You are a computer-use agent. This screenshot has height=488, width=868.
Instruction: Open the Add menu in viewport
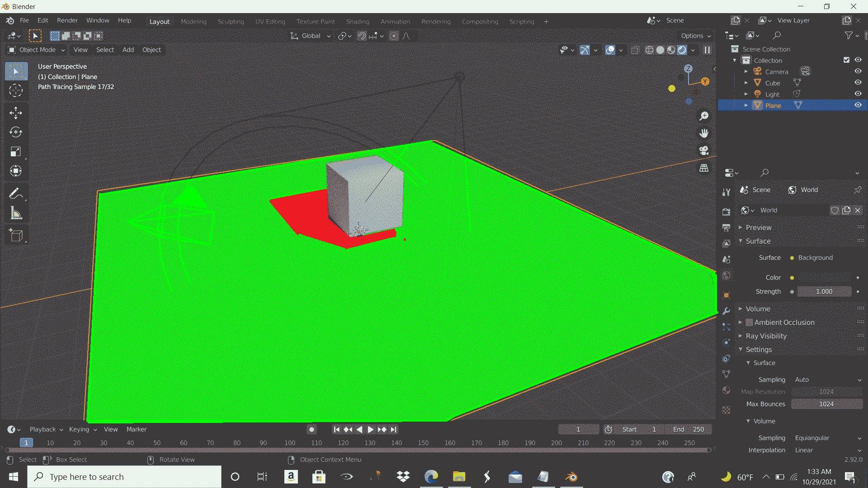tap(128, 50)
